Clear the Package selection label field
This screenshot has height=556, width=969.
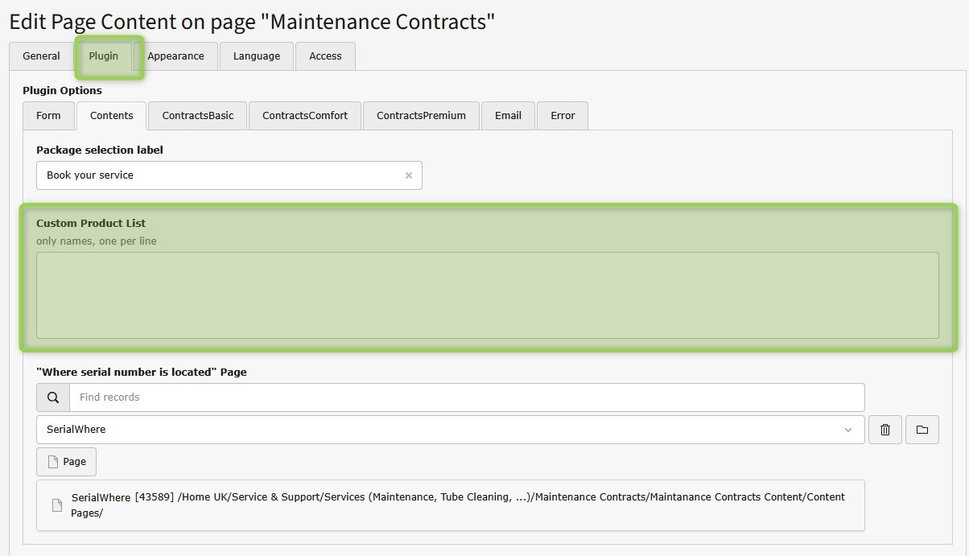pyautogui.click(x=408, y=176)
